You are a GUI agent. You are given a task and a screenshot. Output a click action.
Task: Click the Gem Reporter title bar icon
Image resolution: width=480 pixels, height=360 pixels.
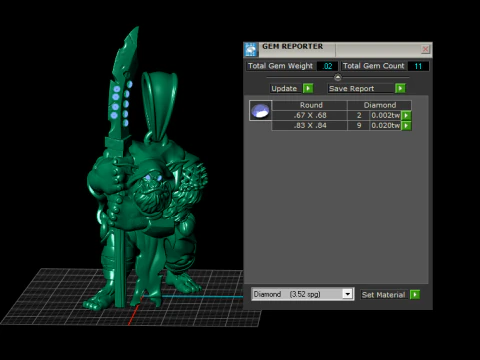251,50
